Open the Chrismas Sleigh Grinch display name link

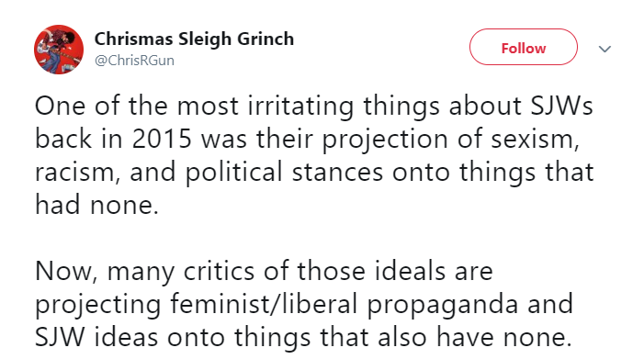click(194, 39)
